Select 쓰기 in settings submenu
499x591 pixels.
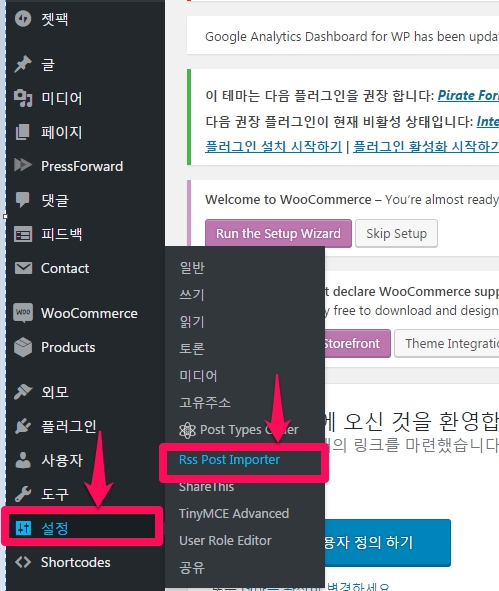(192, 294)
